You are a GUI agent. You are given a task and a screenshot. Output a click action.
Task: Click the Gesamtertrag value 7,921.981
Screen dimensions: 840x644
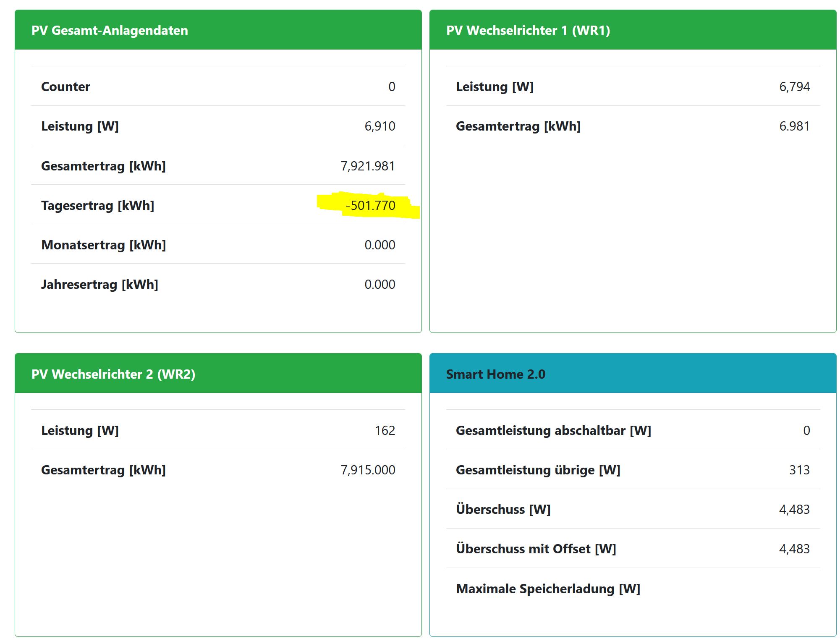pos(368,166)
